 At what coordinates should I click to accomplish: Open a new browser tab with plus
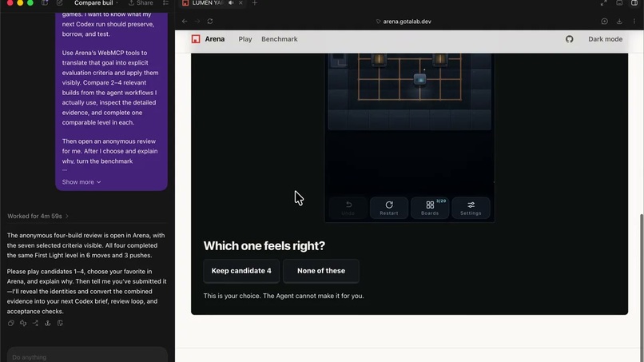coord(255,3)
